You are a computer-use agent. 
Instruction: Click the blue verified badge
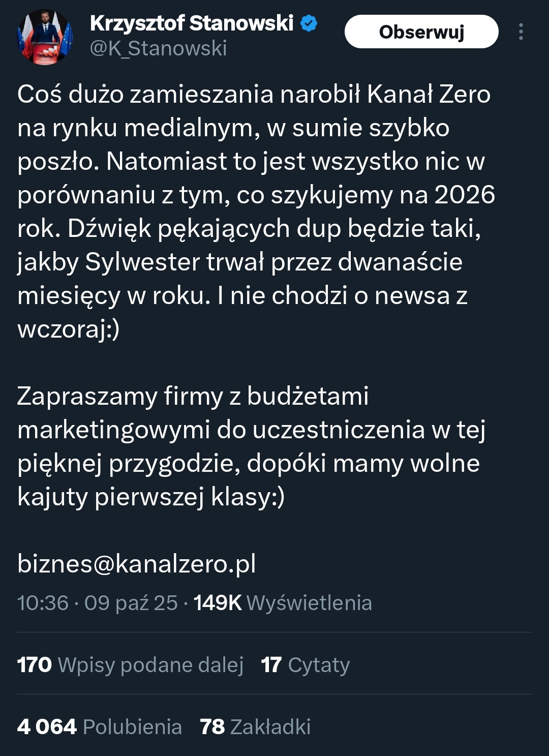coord(309,23)
